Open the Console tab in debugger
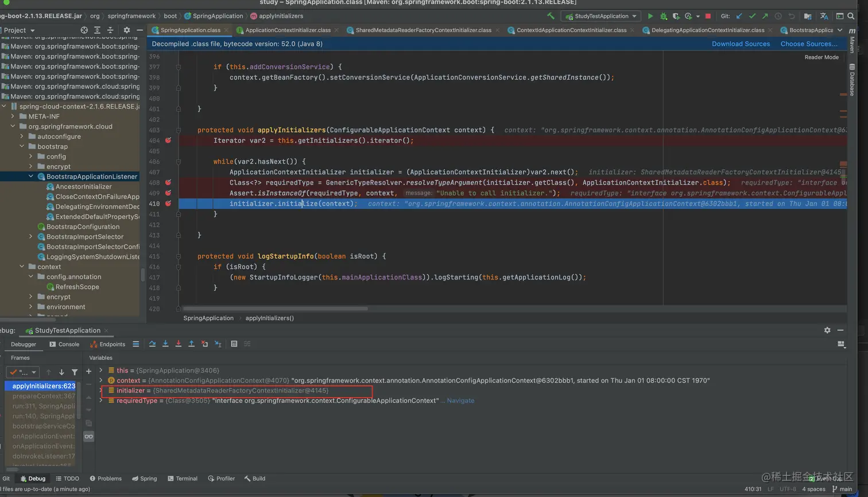 pyautogui.click(x=64, y=344)
